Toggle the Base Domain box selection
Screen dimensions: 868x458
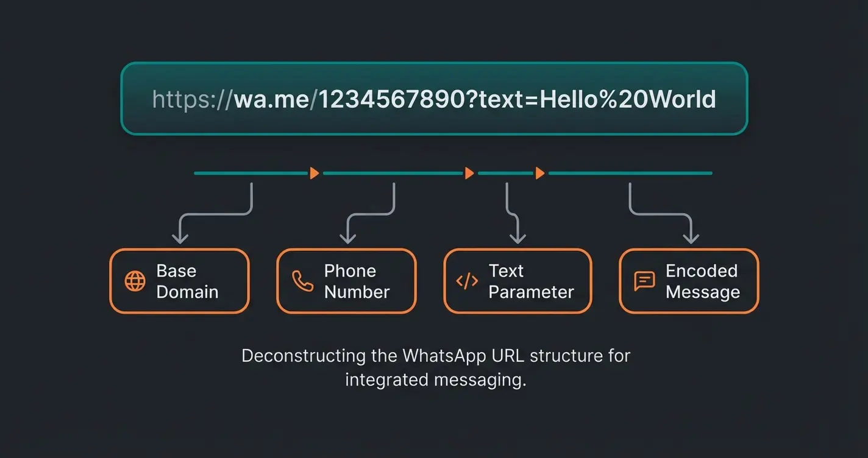coord(179,281)
